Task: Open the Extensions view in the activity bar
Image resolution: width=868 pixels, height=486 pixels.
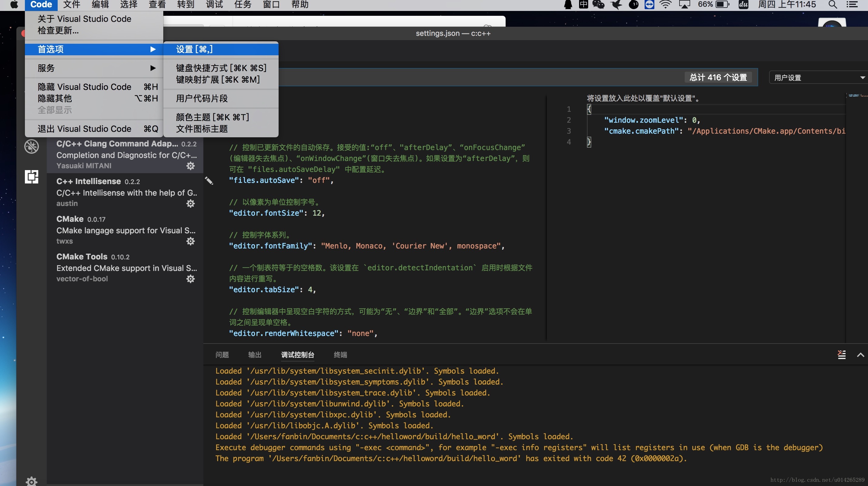Action: point(32,177)
